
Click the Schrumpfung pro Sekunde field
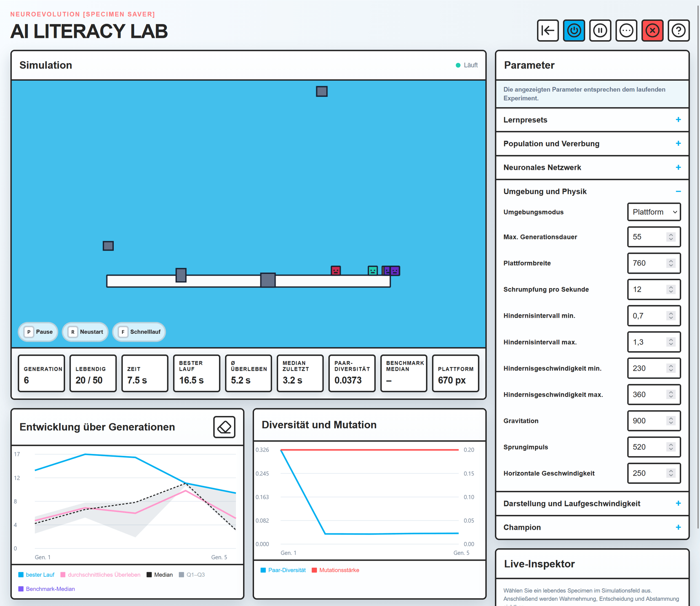click(654, 290)
